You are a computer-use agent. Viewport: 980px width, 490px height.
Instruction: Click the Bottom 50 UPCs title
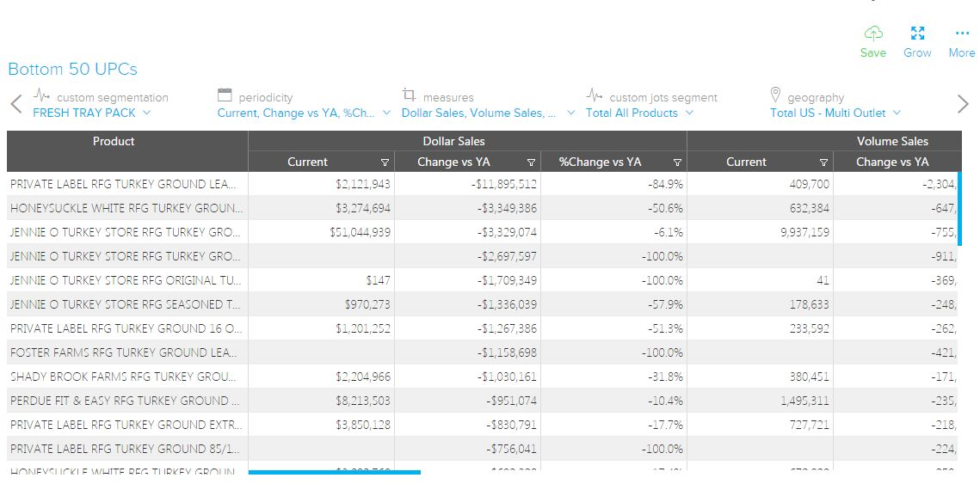tap(72, 70)
